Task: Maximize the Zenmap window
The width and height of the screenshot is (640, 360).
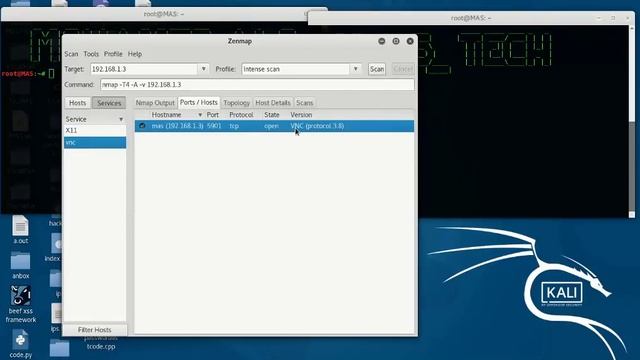Action: (x=396, y=41)
